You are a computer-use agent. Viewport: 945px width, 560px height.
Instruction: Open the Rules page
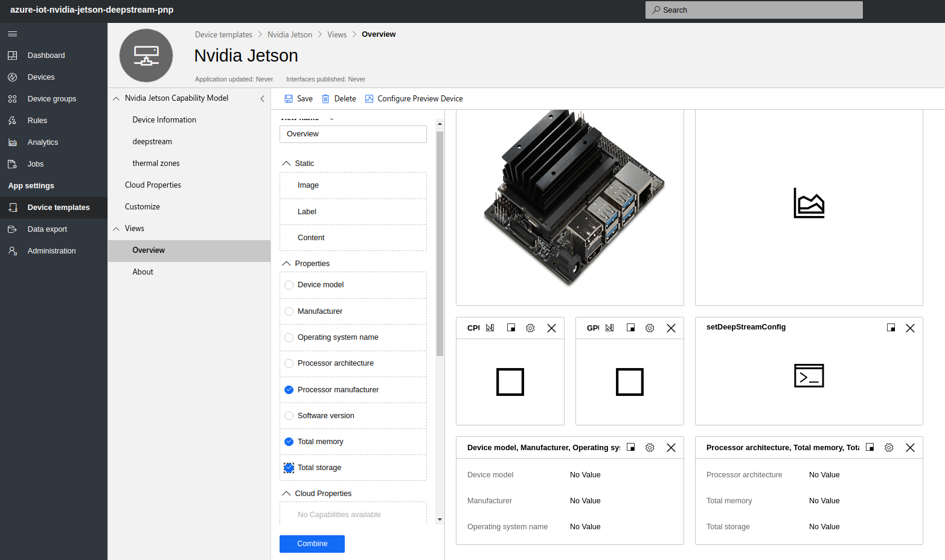point(37,121)
